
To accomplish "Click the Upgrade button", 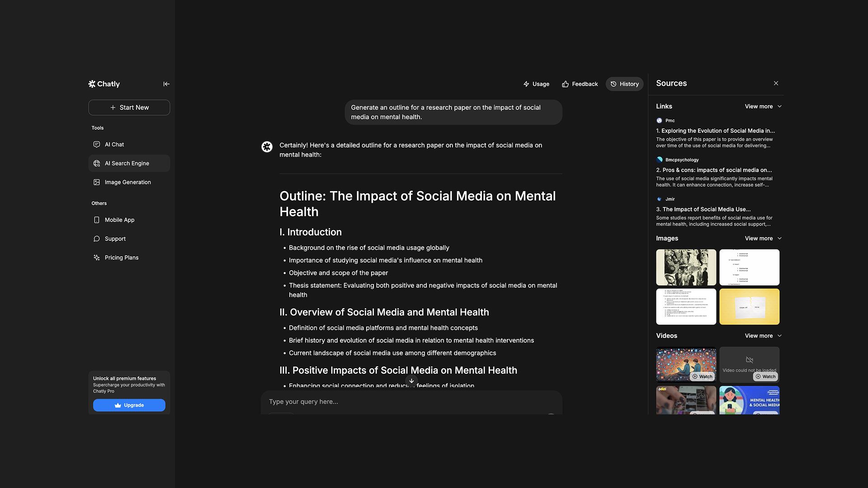I will click(129, 405).
